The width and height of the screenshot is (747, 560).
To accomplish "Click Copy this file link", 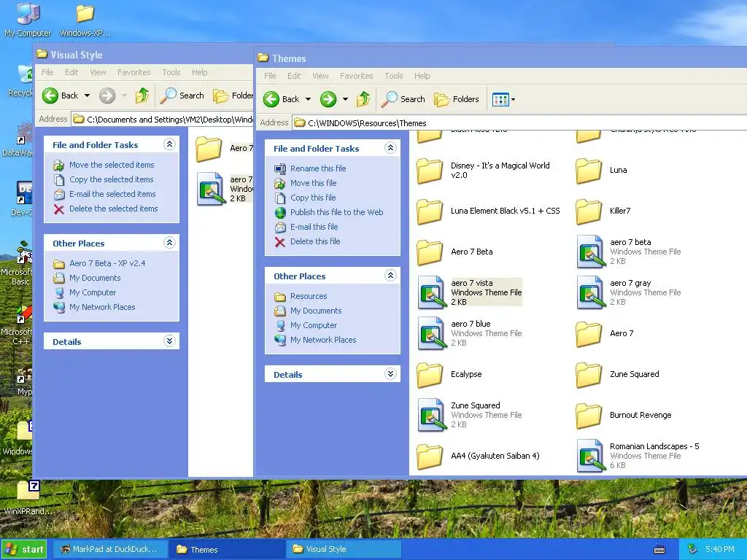I will point(313,198).
